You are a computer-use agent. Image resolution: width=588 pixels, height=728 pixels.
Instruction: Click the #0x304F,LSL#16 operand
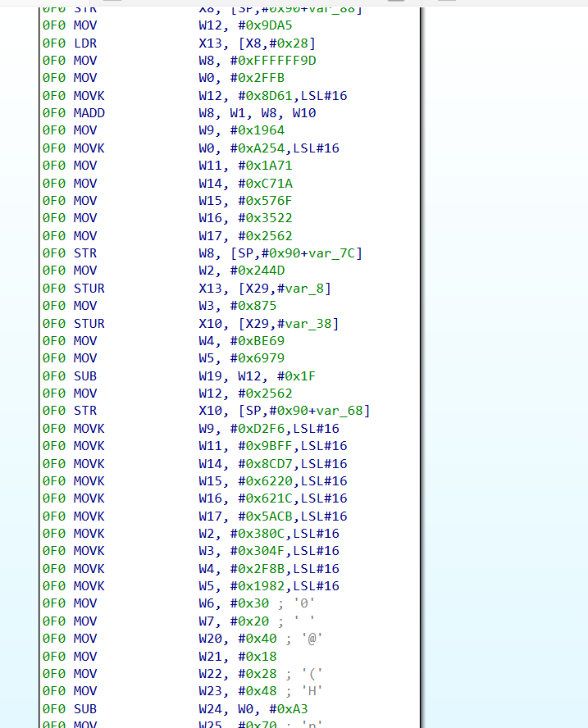point(285,551)
